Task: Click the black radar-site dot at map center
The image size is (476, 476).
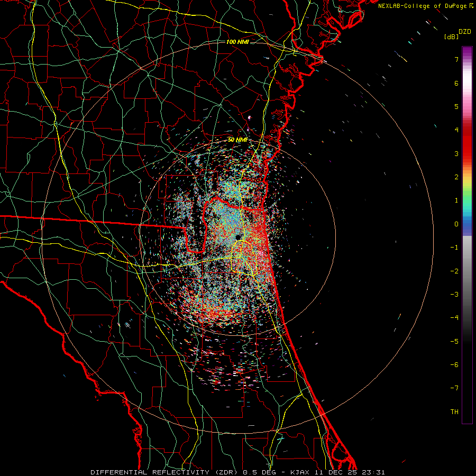Action: 238,237
